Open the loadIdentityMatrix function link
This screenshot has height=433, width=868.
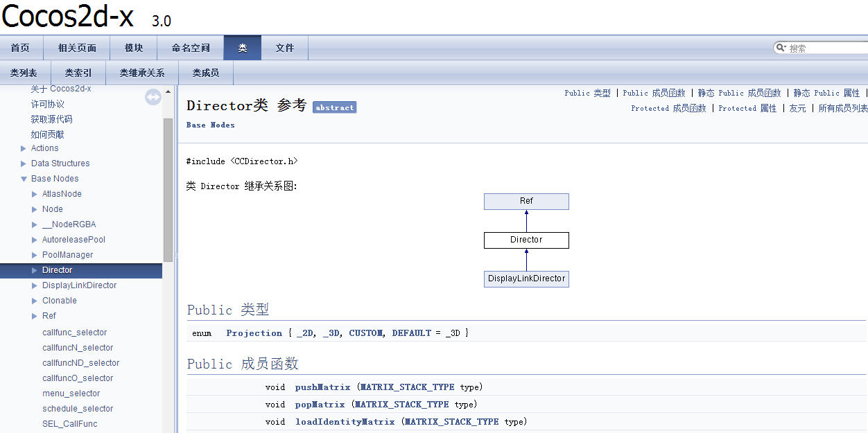coord(345,422)
